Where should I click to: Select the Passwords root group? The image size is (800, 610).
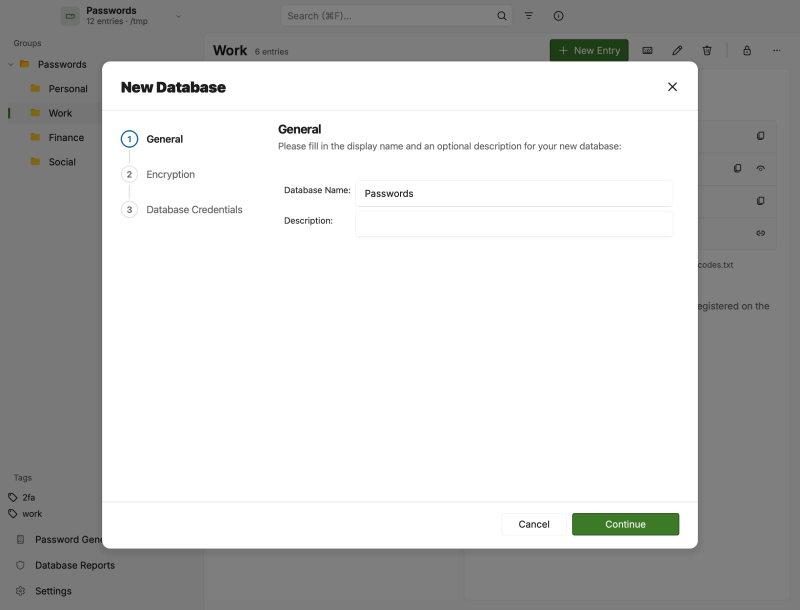[62, 64]
